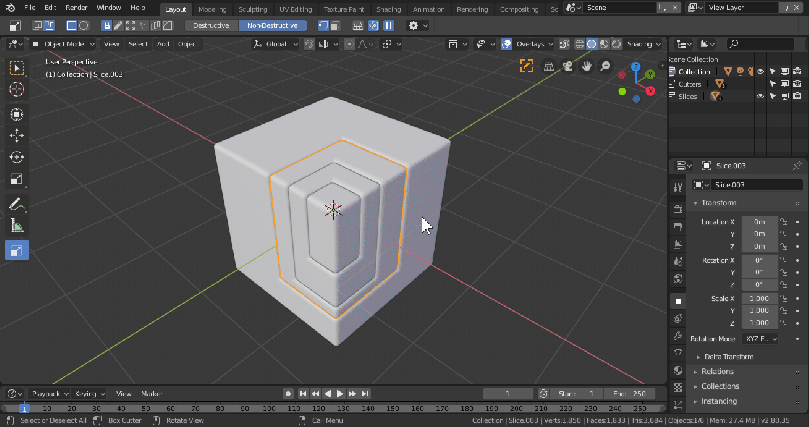Click the pan view hand icon
The height and width of the screenshot is (427, 809).
(587, 66)
